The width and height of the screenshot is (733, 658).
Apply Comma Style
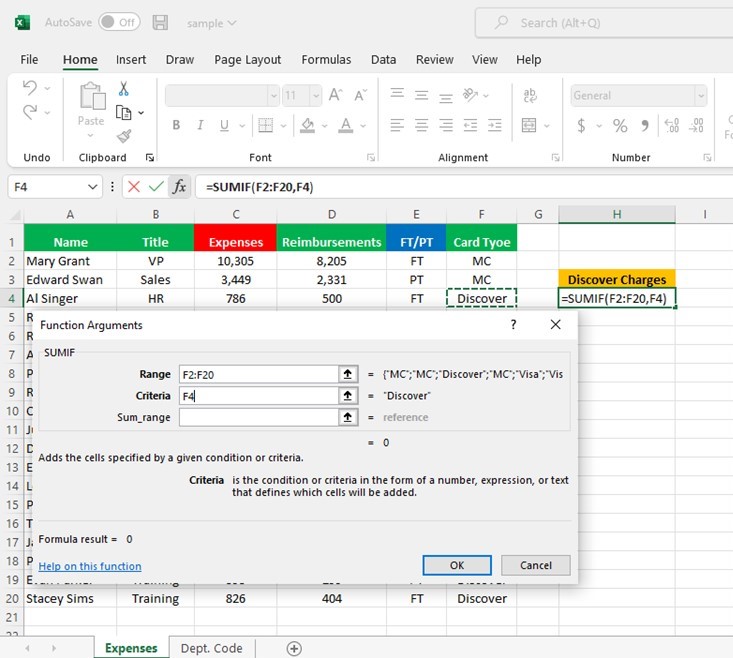pyautogui.click(x=645, y=125)
